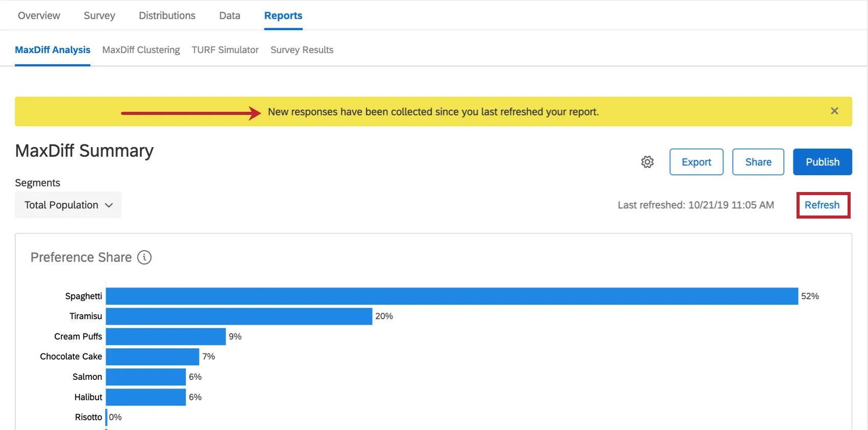
Task: Click the chevron beside Total Population
Action: [x=109, y=205]
